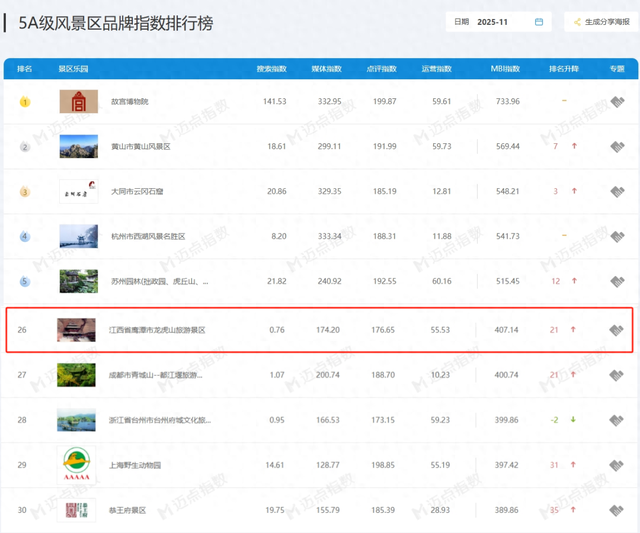This screenshot has width=640, height=533.
Task: Open the 专题 icon for 台州府城 row
Action: point(616,420)
